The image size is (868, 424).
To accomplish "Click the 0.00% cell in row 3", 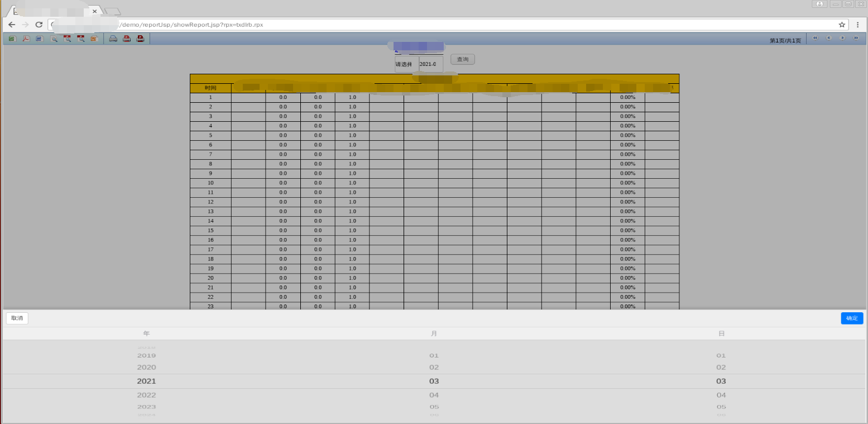I will [628, 117].
